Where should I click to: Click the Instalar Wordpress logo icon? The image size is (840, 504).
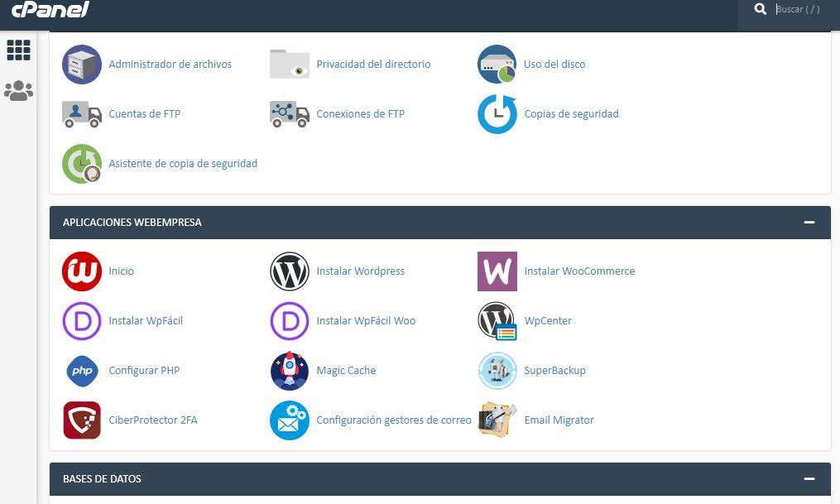290,271
